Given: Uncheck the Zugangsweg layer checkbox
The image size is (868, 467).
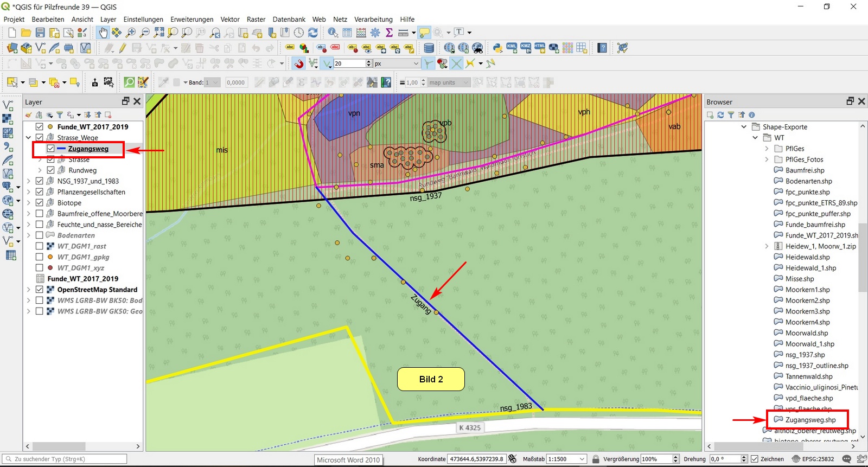Looking at the screenshot, I should pos(50,149).
